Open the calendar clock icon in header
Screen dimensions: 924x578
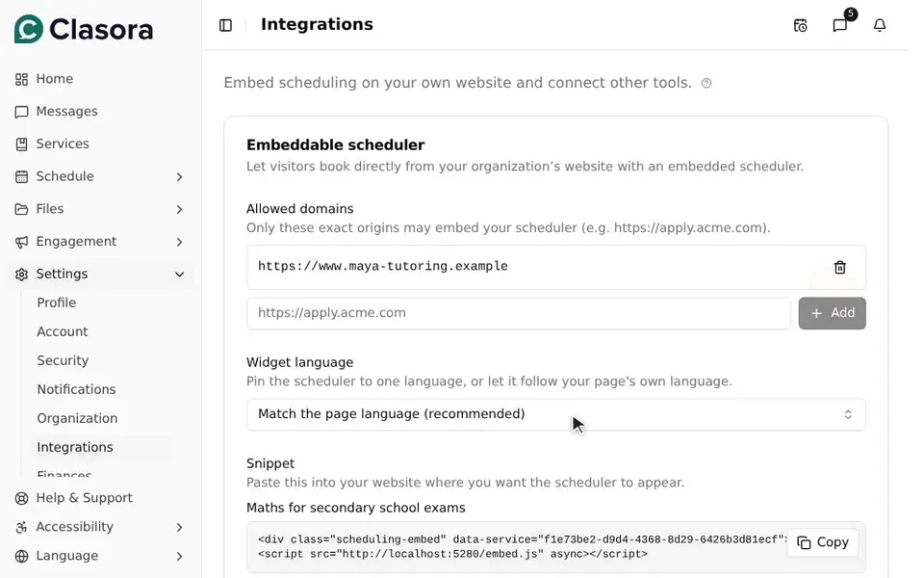pos(800,25)
